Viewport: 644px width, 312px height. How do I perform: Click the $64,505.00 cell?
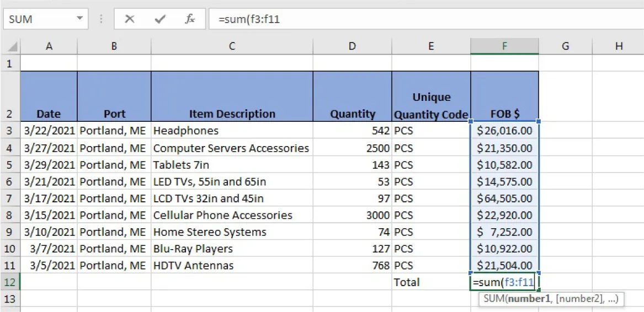[504, 198]
